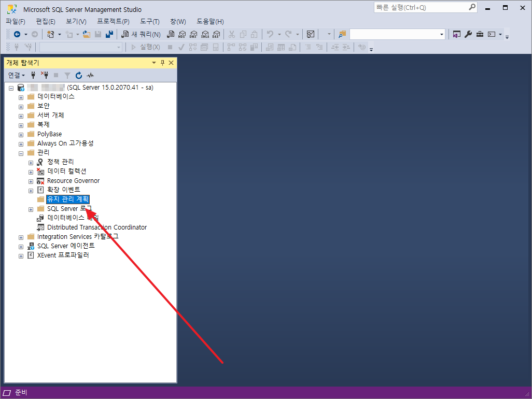This screenshot has width=532, height=399.
Task: Click the Save disk icon in toolbar
Action: tap(98, 34)
